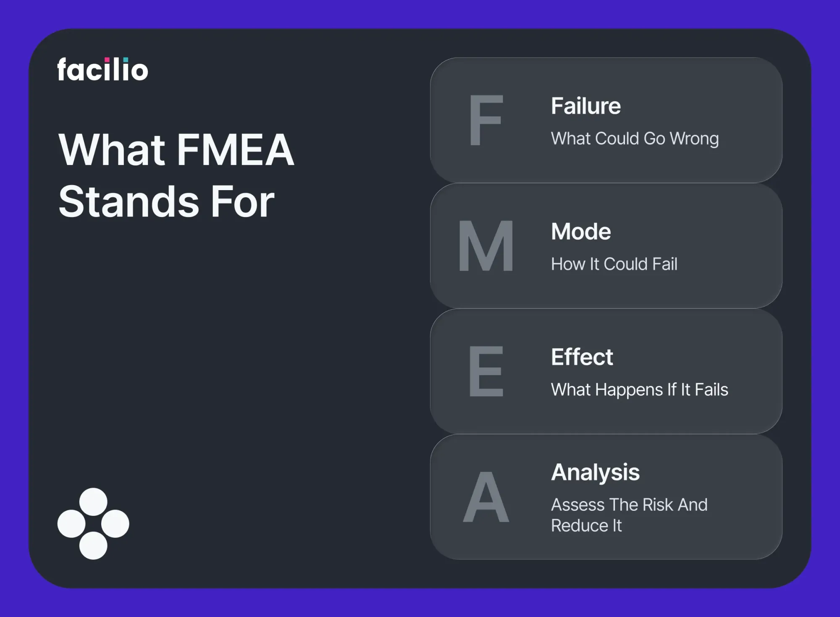
Task: Open the Failure card title
Action: 585,106
